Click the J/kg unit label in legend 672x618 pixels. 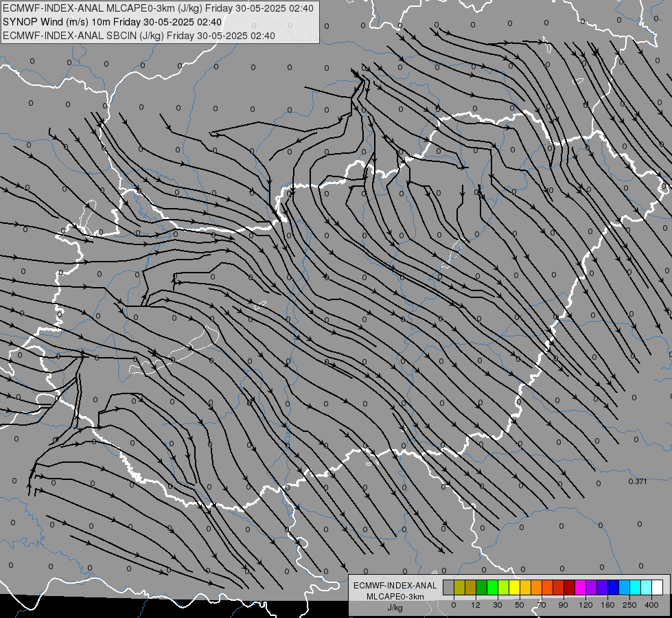point(395,608)
